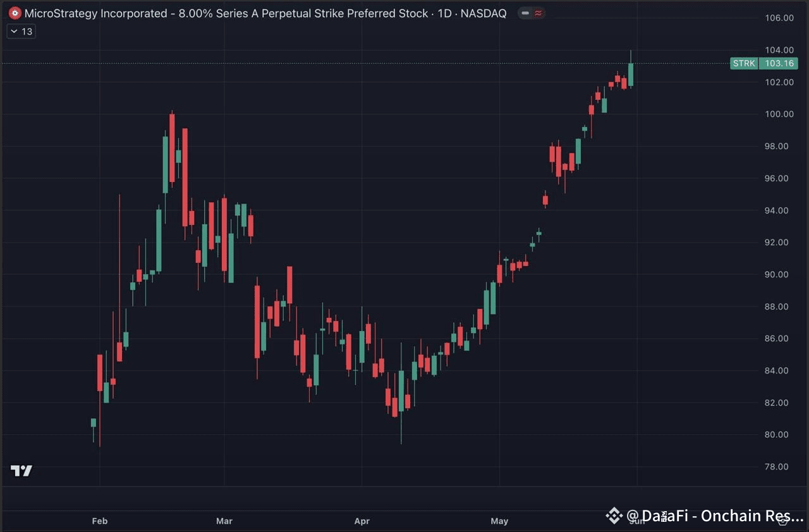Click the Mar label on time axis
809x532 pixels.
(x=224, y=521)
